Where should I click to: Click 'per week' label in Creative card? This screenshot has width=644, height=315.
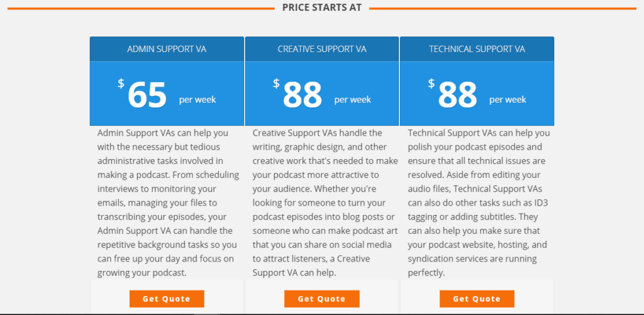click(353, 100)
